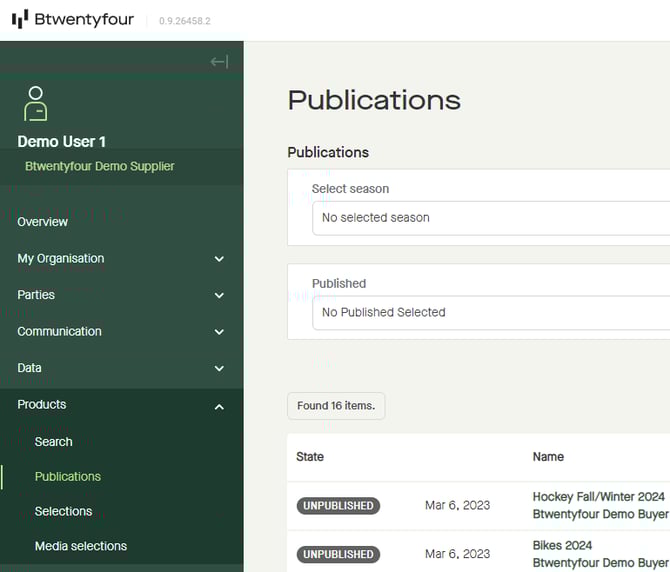Open the Bikes 2024 publication
670x572 pixels.
click(563, 546)
